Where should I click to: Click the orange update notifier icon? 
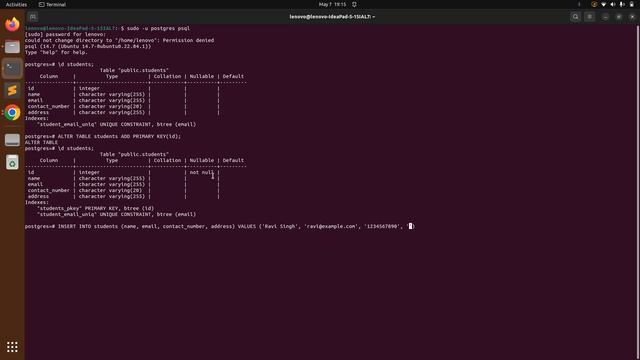[x=594, y=4]
